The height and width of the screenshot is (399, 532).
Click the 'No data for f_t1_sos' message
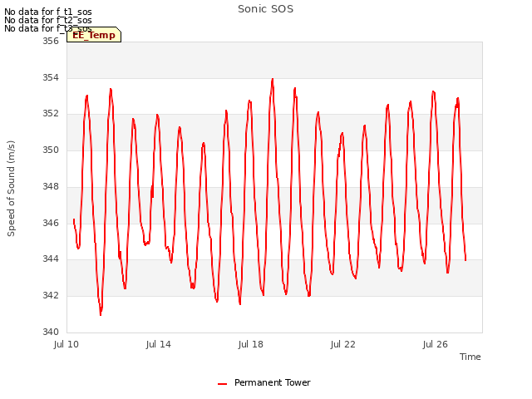click(x=48, y=12)
